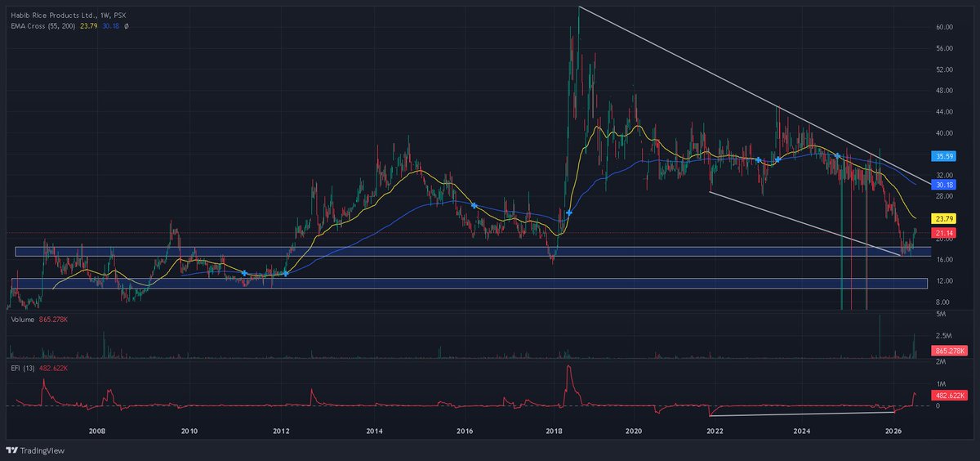Select the EMA cross marker before 2018 rally
Screen dimensions: 980x461
coord(569,213)
